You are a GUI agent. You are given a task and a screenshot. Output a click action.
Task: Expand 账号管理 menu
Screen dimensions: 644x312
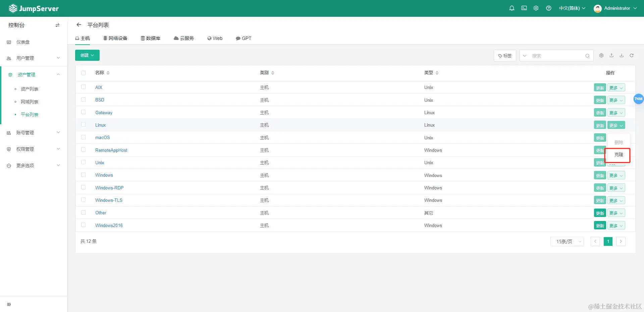[34, 133]
